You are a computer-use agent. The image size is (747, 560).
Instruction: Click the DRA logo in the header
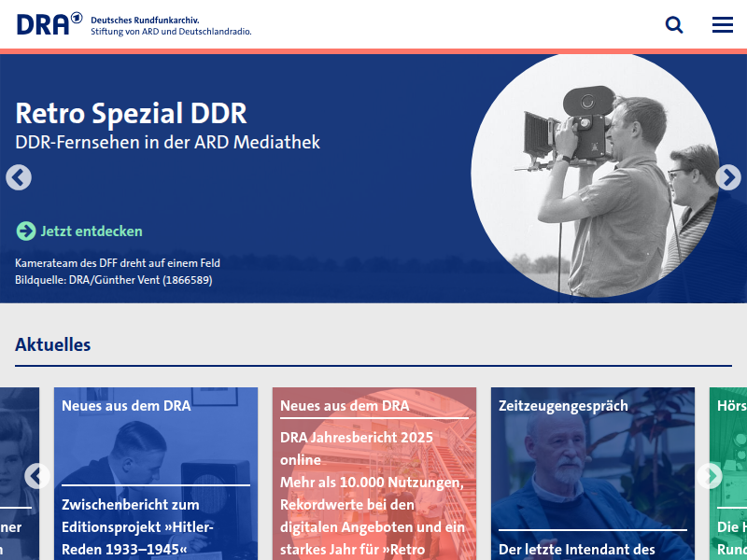click(49, 24)
